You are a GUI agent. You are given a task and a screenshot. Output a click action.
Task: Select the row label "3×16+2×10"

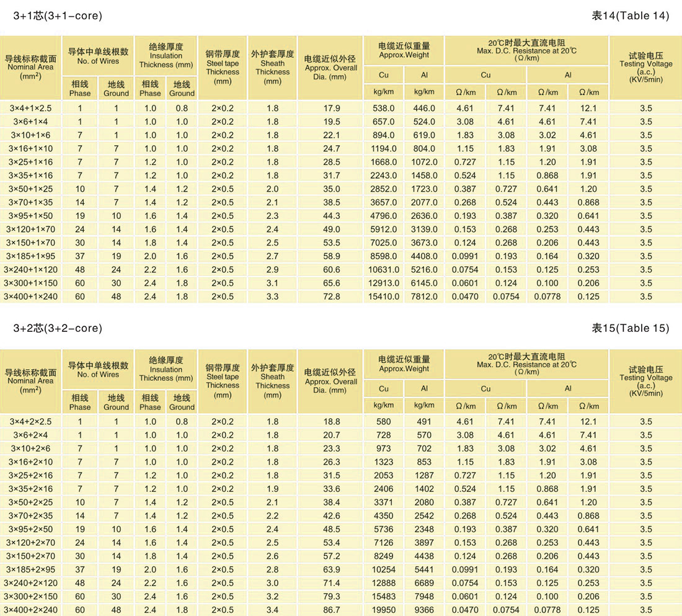pos(30,462)
